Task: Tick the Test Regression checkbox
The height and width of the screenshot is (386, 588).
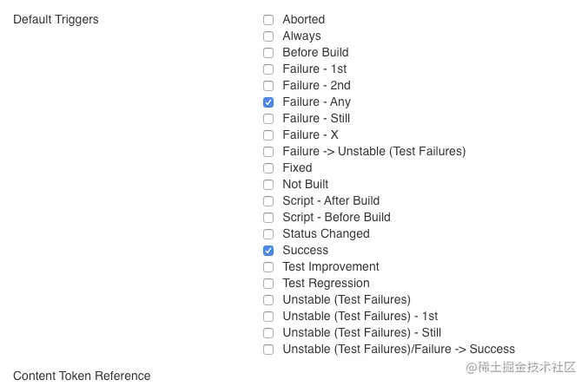Action: (268, 284)
